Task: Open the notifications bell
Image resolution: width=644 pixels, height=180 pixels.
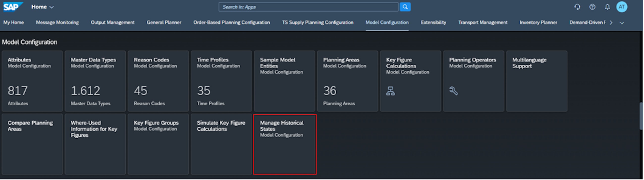Action: point(607,7)
